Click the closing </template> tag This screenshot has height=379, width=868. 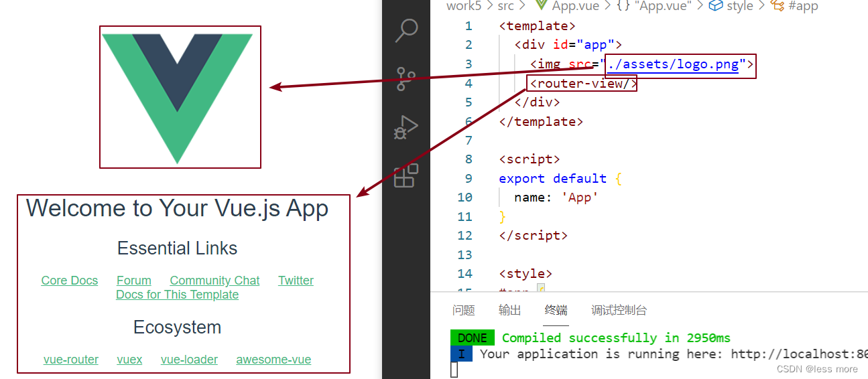point(541,122)
